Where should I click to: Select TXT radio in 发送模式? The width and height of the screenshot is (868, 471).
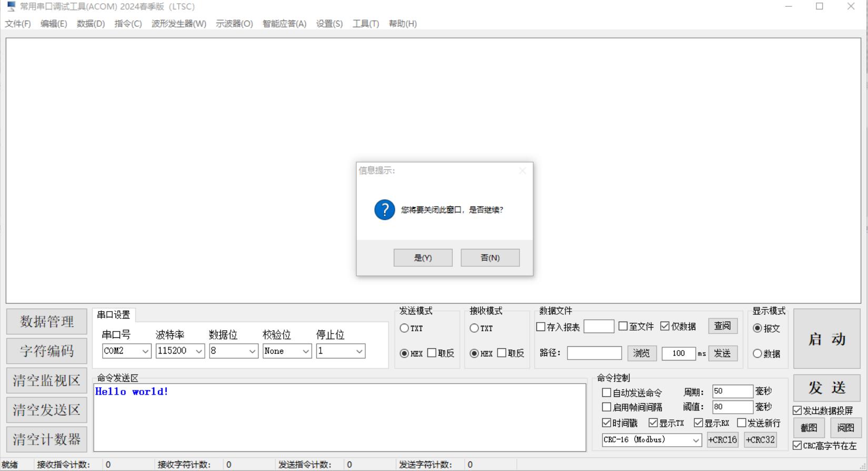[404, 328]
